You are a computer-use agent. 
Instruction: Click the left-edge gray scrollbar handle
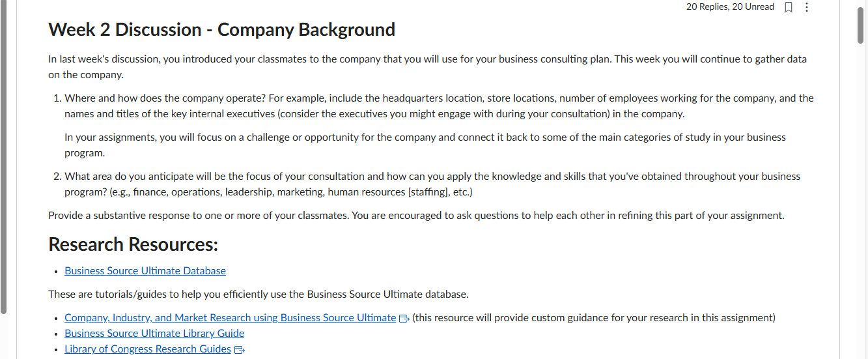coord(3,156)
